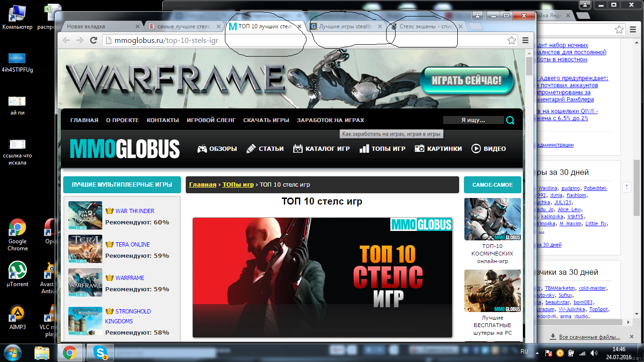The height and width of the screenshot is (362, 644).
Task: Select the µTorrent desktop icon
Action: tap(17, 274)
